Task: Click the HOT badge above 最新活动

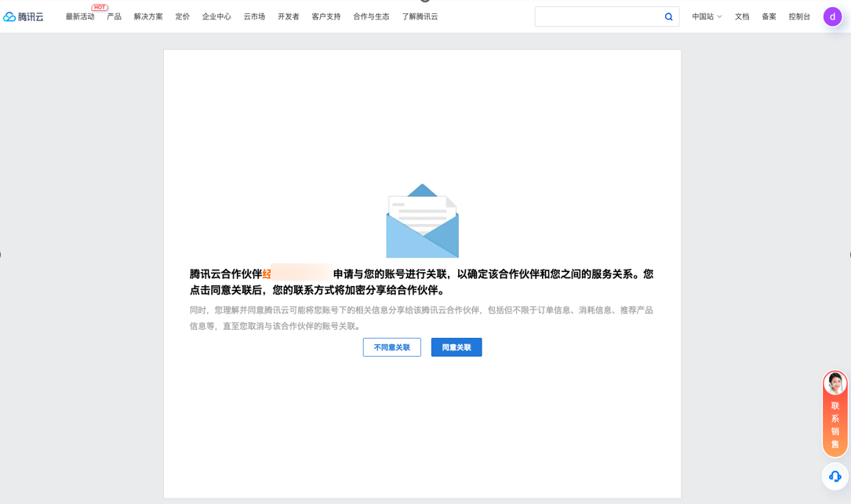Action: [x=100, y=7]
